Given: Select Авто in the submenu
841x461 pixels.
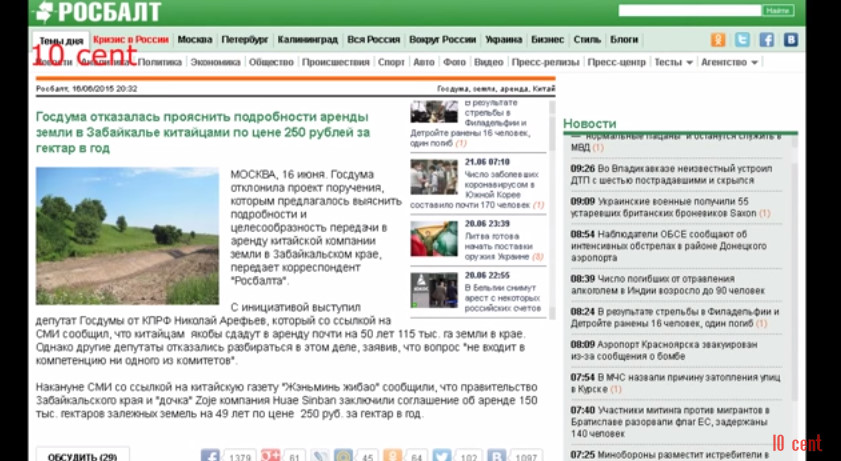Looking at the screenshot, I should point(424,62).
